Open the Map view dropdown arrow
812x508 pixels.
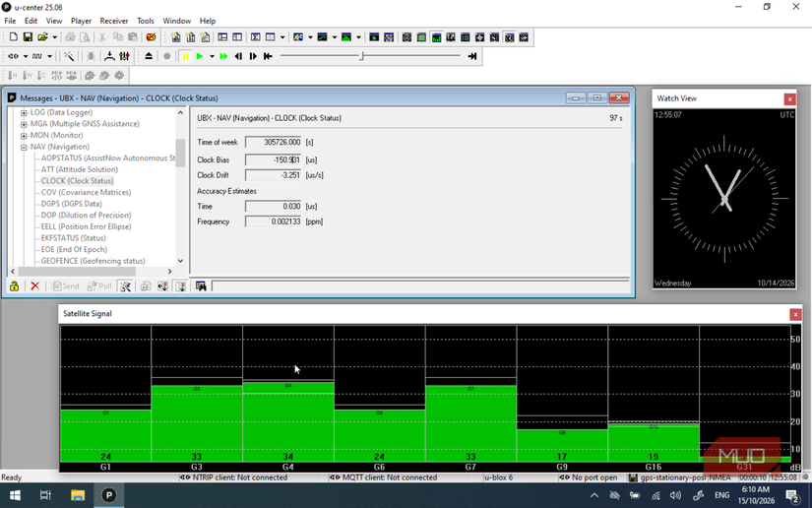click(310, 37)
